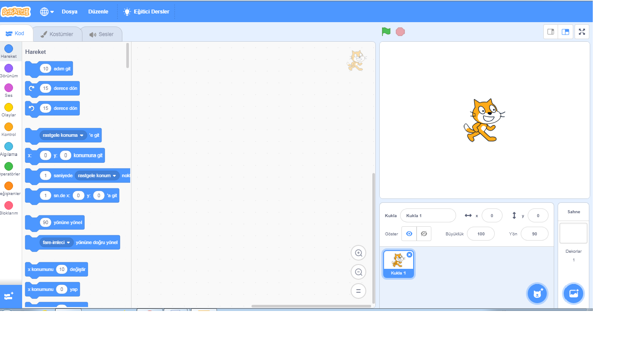This screenshot has height=337, width=644.
Task: Open the Dosya menu
Action: click(69, 12)
